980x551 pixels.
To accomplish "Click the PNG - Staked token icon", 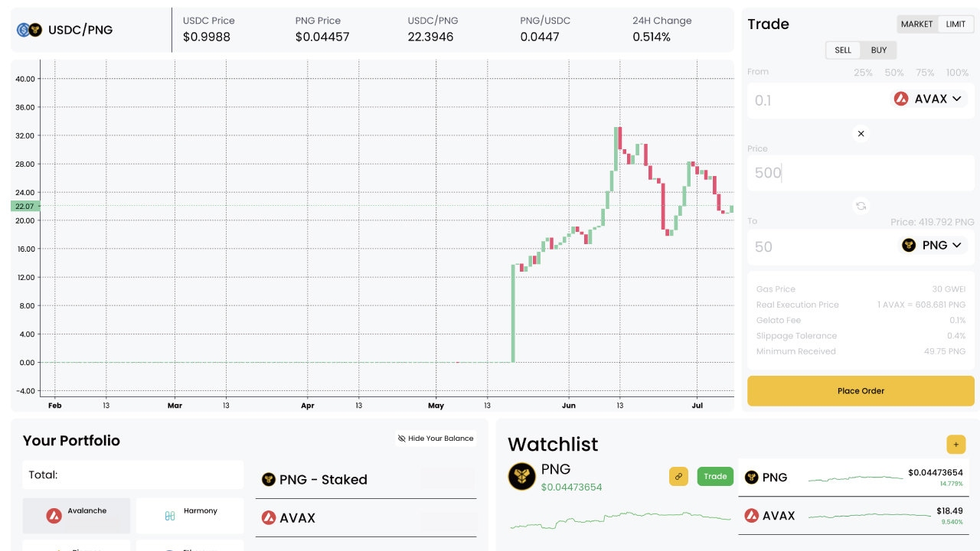I will (268, 479).
